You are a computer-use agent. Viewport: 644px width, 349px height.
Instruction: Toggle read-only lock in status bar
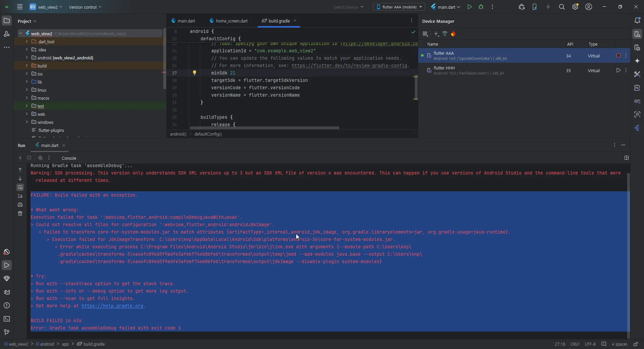point(635,344)
